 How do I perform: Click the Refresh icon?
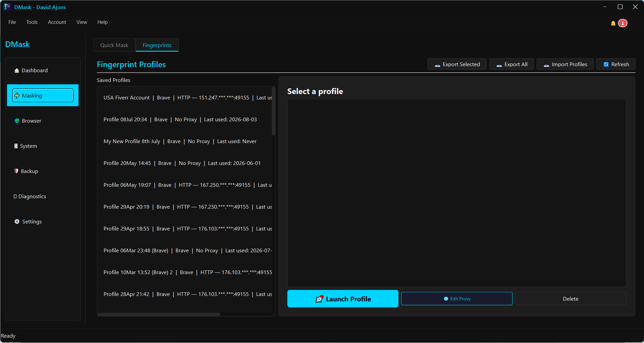point(606,65)
